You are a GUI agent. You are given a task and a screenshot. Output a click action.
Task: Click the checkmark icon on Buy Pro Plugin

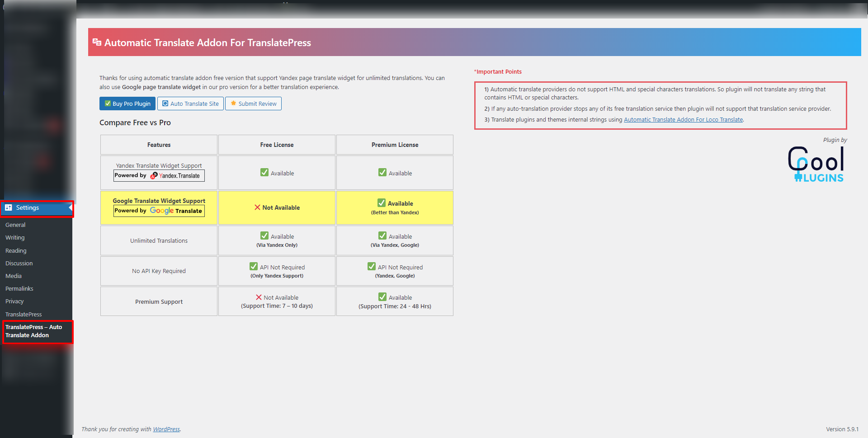point(108,104)
